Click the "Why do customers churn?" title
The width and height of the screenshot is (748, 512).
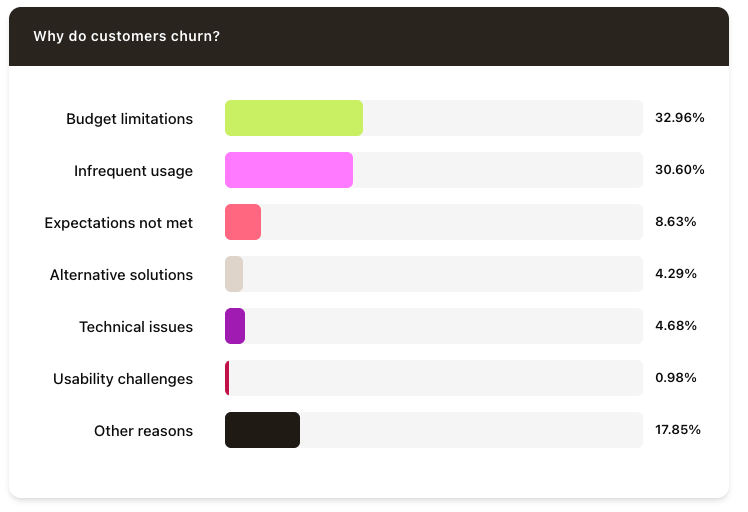[127, 36]
